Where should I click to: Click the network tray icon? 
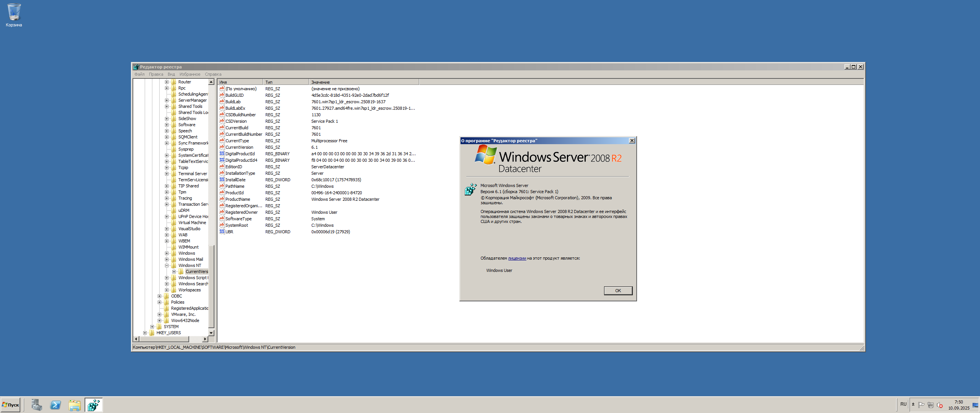(x=930, y=405)
